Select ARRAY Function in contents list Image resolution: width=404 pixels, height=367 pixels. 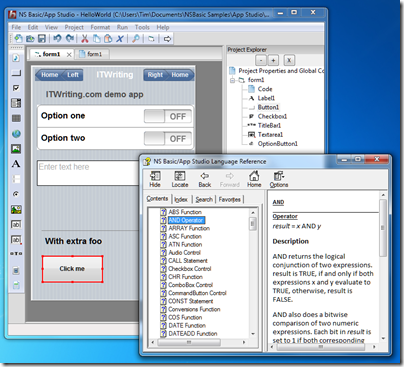coord(189,228)
